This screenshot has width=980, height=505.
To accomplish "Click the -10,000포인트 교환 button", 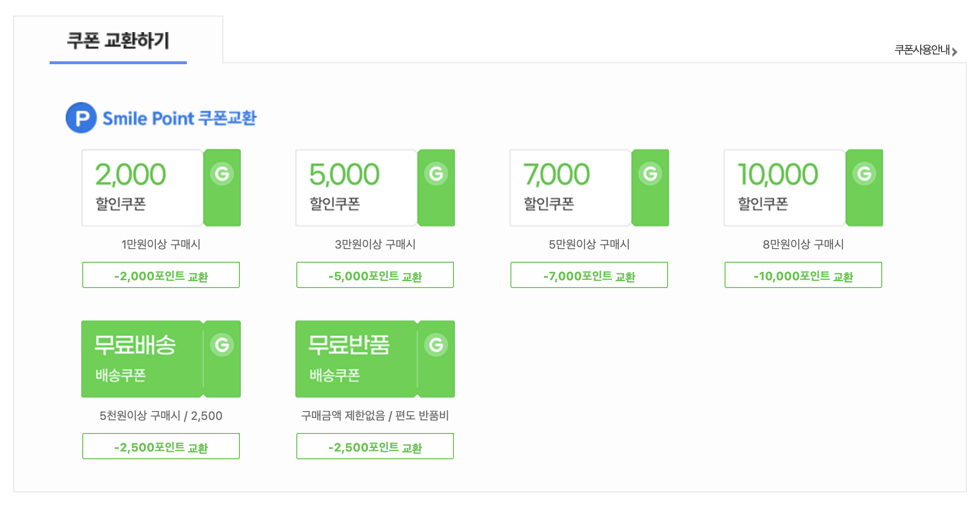I will [803, 275].
